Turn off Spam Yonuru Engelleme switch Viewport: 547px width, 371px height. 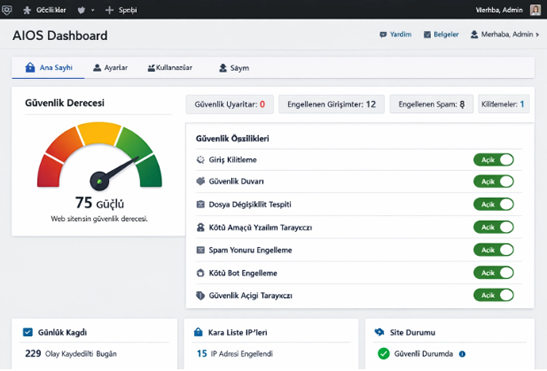point(493,250)
